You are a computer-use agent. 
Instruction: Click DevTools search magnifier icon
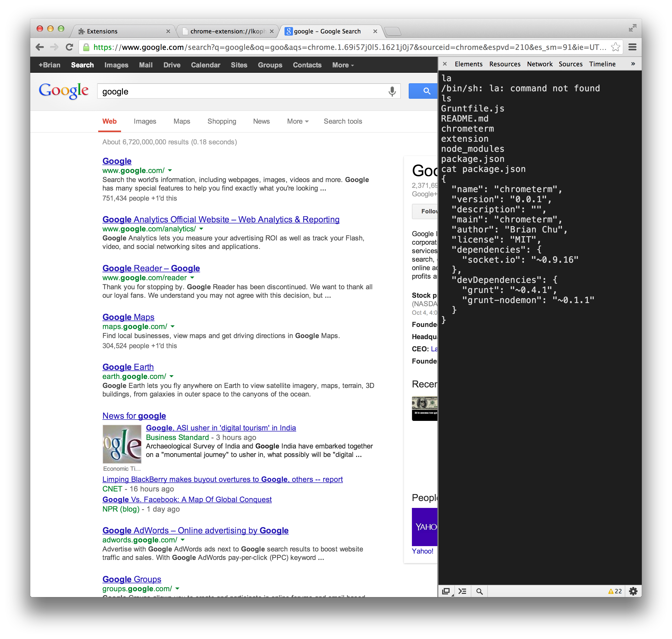(x=479, y=591)
